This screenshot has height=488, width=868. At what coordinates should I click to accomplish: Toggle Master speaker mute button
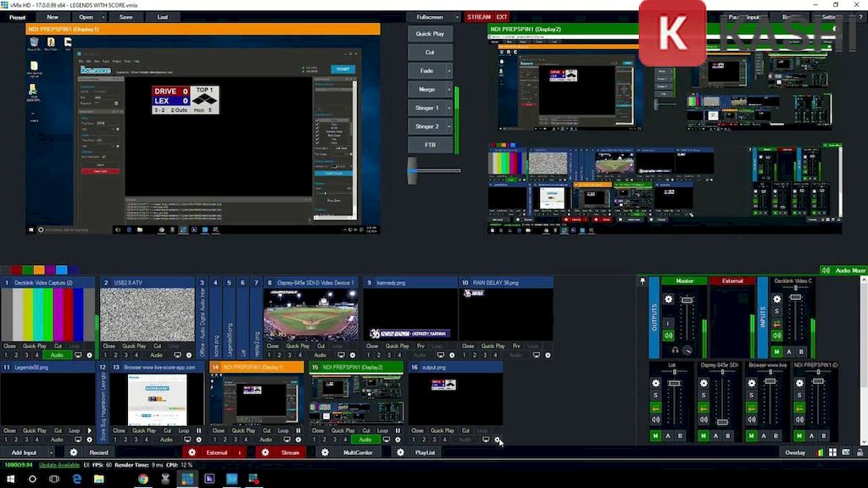(x=668, y=335)
